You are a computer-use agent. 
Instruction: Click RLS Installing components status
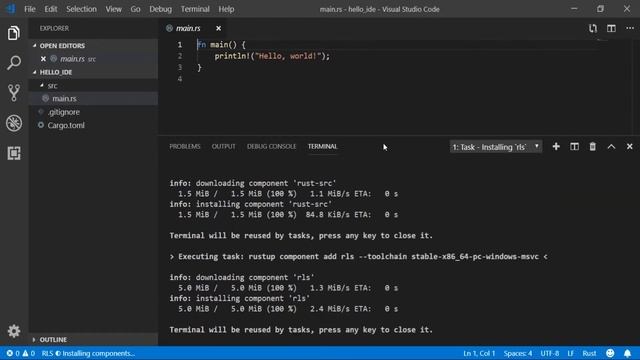[88, 353]
